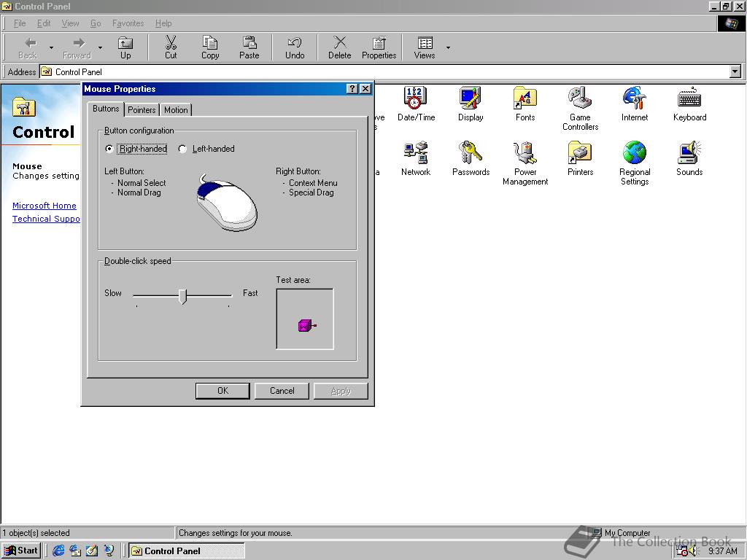Go Up one folder level
This screenshot has height=560, width=747.
[125, 47]
